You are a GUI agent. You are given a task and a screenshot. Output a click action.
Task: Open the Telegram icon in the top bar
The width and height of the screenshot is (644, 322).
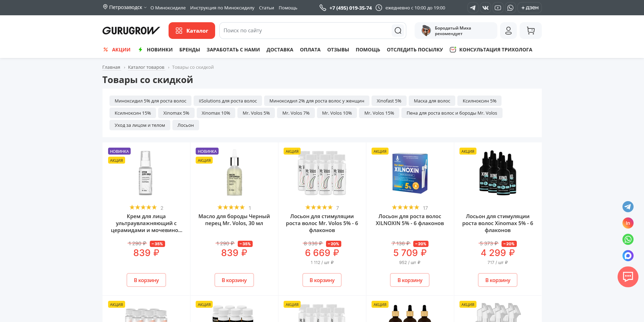pyautogui.click(x=473, y=8)
